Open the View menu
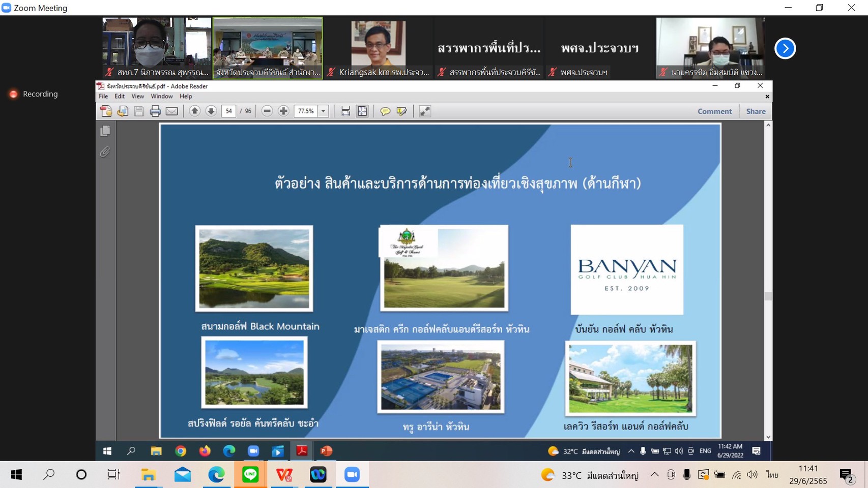Image resolution: width=868 pixels, height=488 pixels. point(137,96)
